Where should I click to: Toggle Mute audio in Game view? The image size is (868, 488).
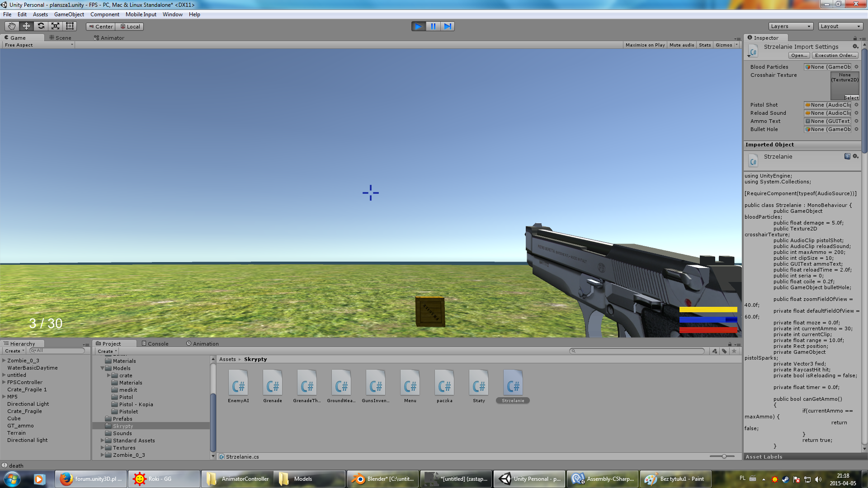(681, 45)
